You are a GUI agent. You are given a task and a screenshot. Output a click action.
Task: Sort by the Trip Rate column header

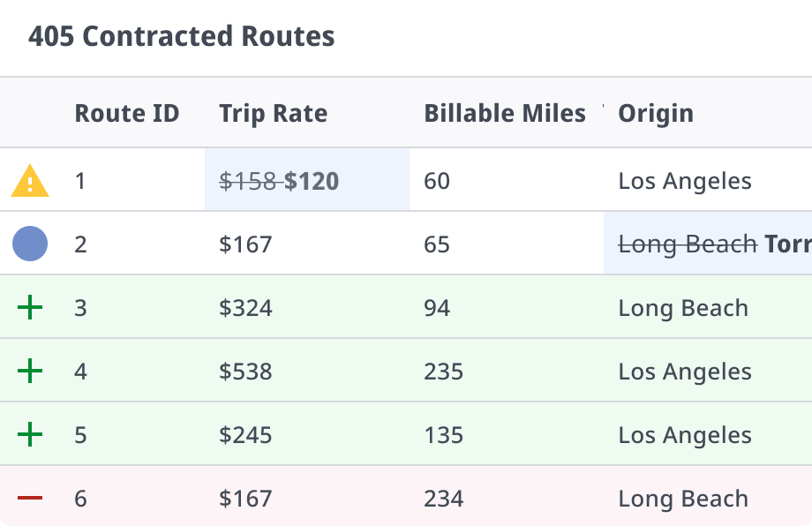point(273,113)
